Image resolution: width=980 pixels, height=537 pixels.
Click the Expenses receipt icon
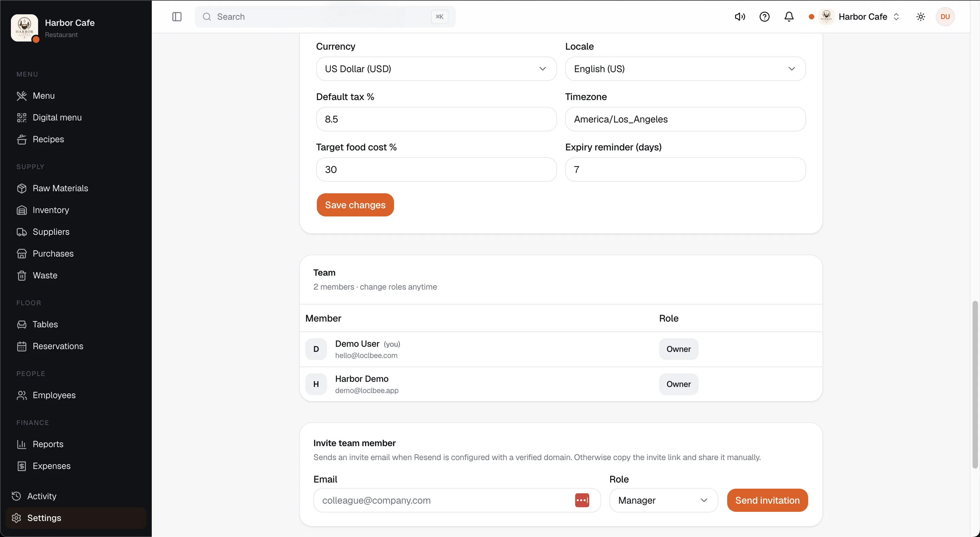[22, 466]
